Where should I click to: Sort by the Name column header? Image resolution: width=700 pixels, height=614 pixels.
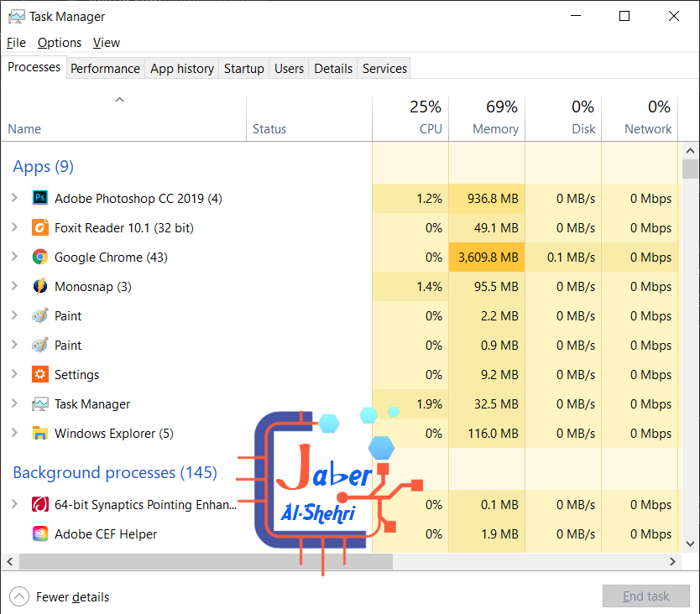123,118
